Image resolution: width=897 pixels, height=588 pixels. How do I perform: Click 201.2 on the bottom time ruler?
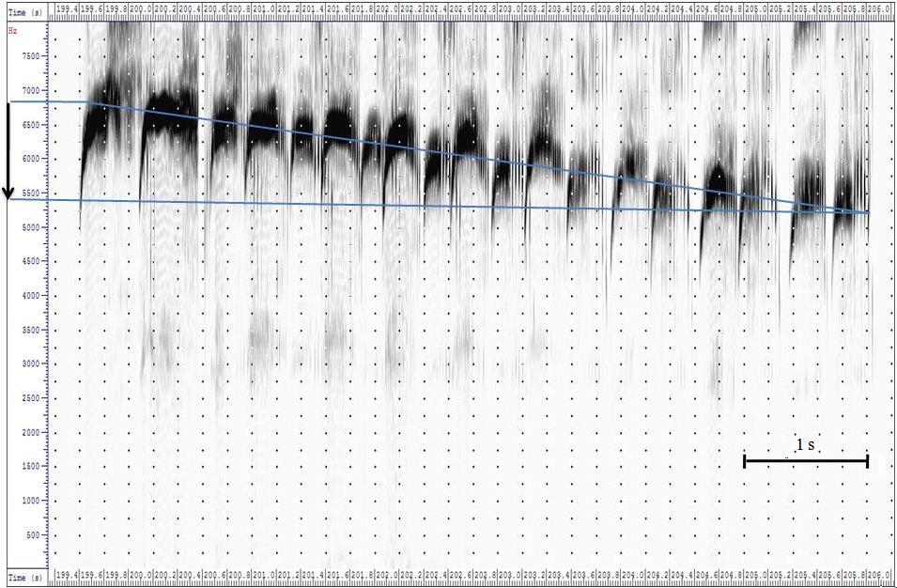[x=287, y=577]
